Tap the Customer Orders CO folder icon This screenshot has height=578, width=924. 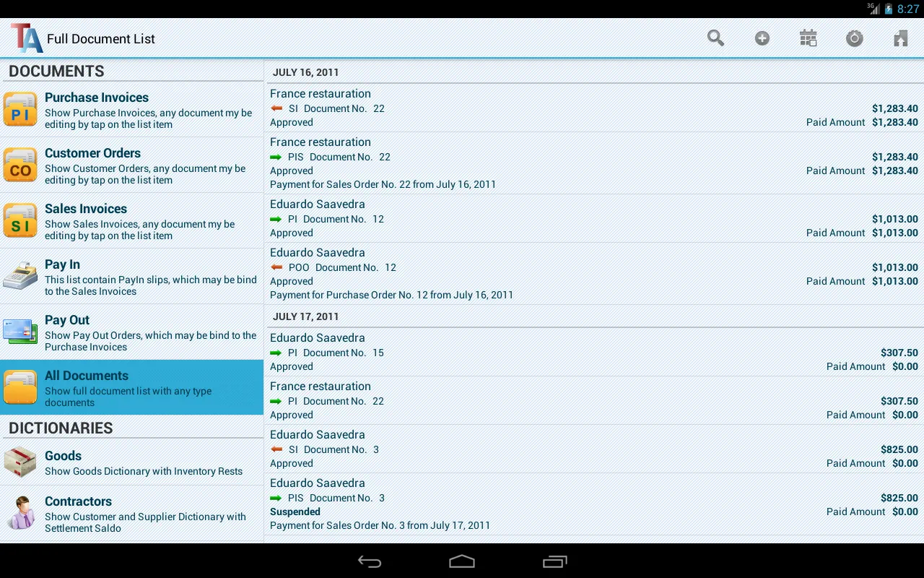pyautogui.click(x=20, y=165)
